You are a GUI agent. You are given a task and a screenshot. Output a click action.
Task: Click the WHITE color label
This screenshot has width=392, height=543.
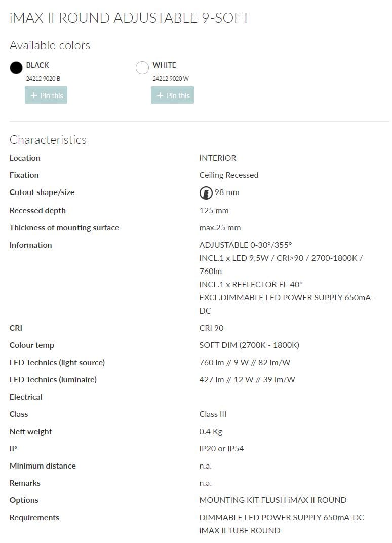point(164,65)
